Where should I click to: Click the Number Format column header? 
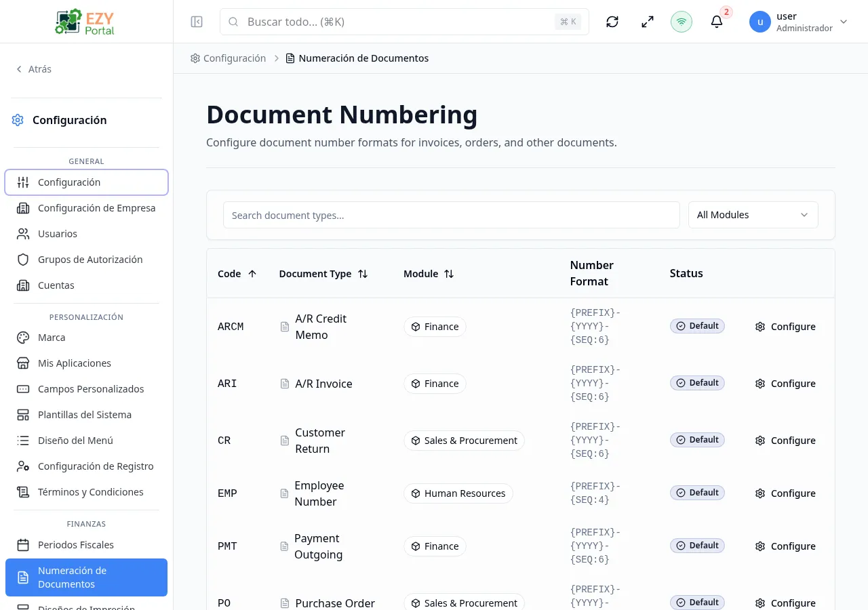coord(591,273)
